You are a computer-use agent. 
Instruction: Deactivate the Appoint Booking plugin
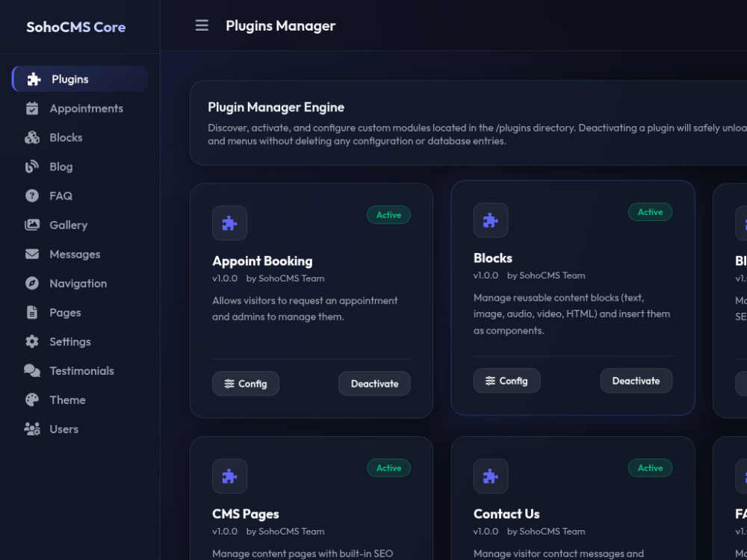(x=374, y=383)
